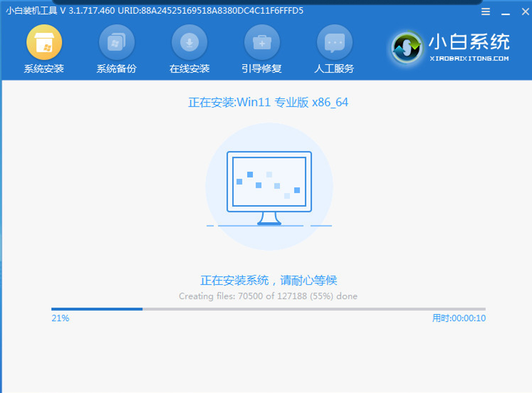Screen dimensions: 532x393
Task: Click the 用时 elapsed time readout
Action: pyautogui.click(x=459, y=318)
